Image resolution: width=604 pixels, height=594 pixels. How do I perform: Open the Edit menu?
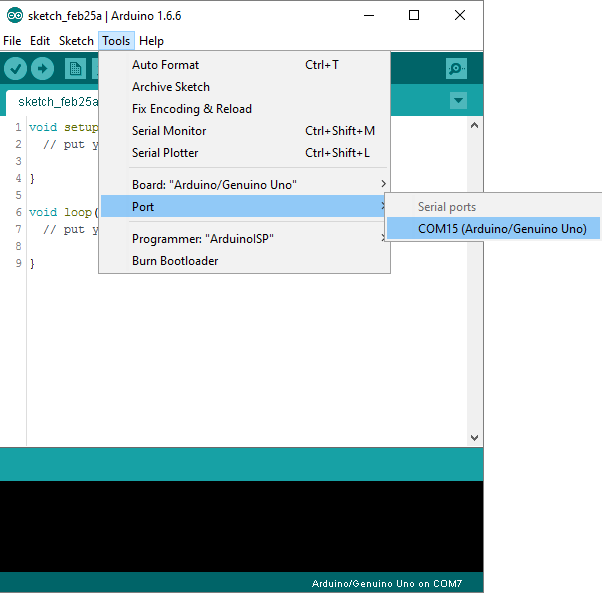coord(40,41)
